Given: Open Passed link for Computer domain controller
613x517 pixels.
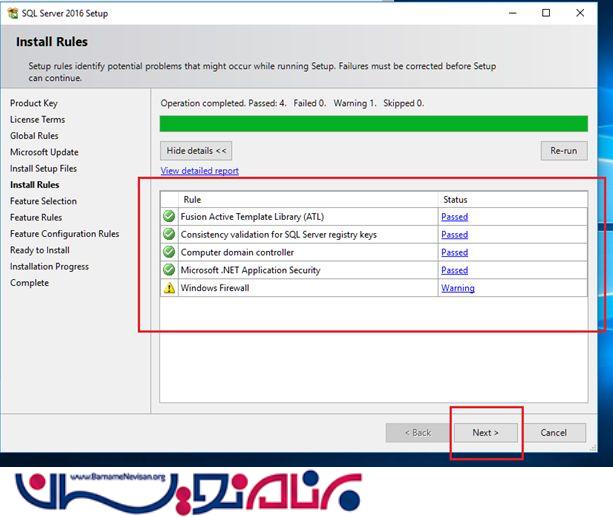Looking at the screenshot, I should (x=454, y=252).
